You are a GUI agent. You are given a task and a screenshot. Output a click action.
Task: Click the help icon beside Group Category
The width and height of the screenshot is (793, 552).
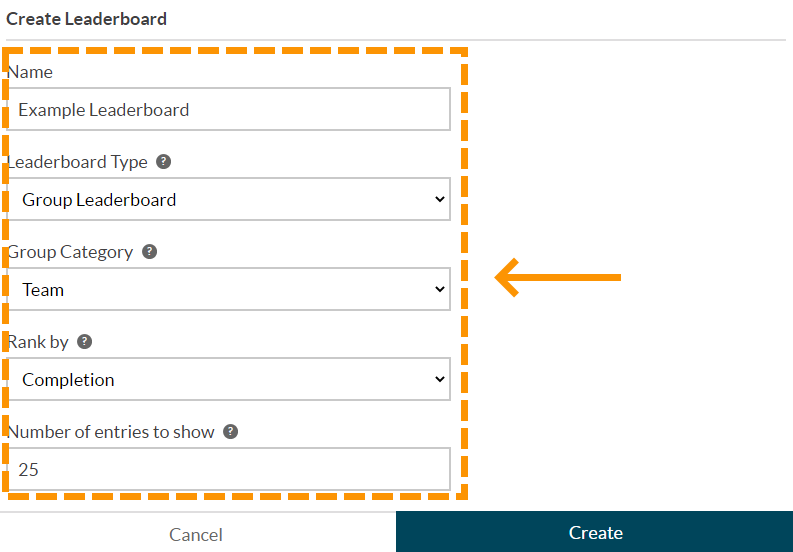[x=150, y=252]
